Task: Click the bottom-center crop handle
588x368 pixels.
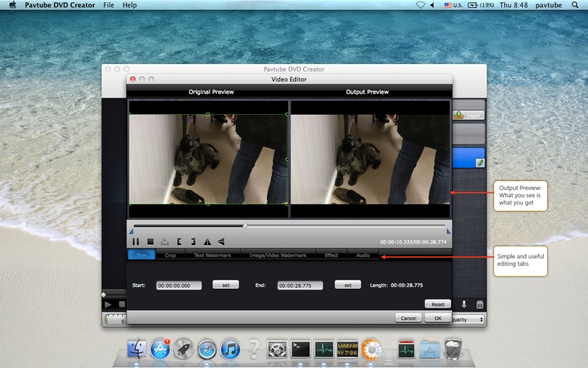Action: (208, 204)
